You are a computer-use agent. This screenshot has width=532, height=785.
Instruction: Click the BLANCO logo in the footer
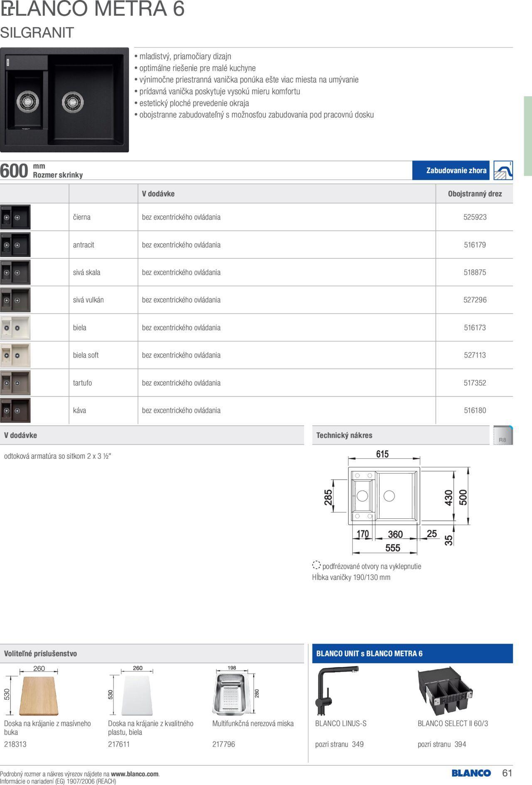point(471,773)
